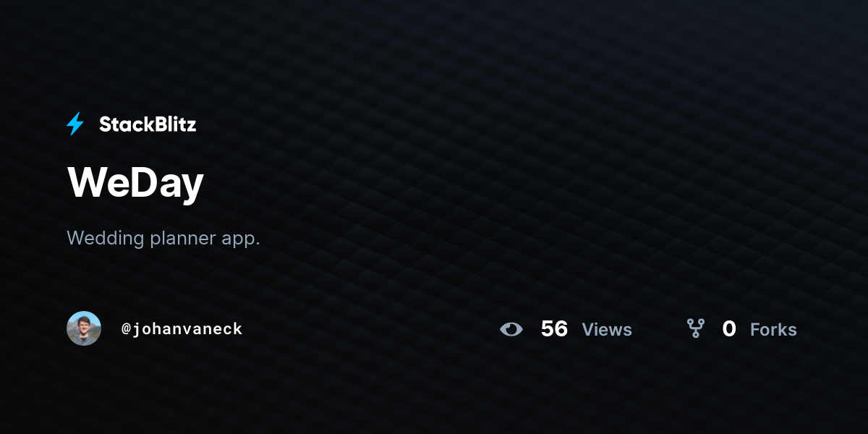
Task: Open johanvaneck's profile avatar picture
Action: [x=84, y=328]
